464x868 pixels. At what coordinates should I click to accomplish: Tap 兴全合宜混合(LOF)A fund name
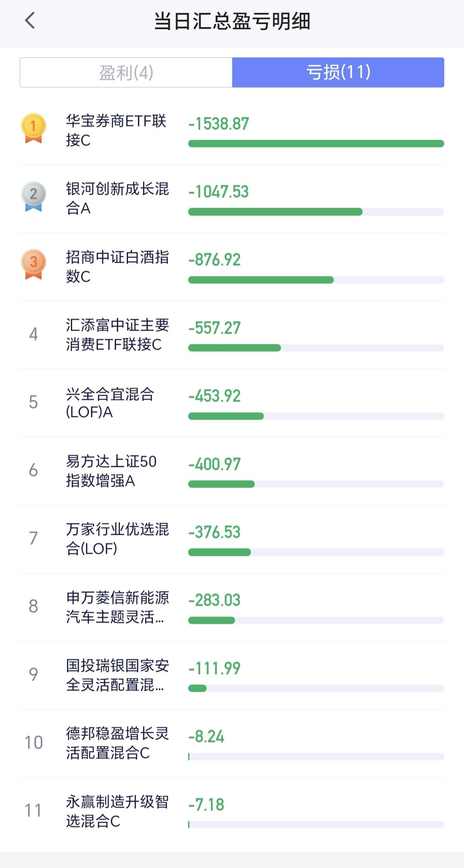[x=110, y=403]
